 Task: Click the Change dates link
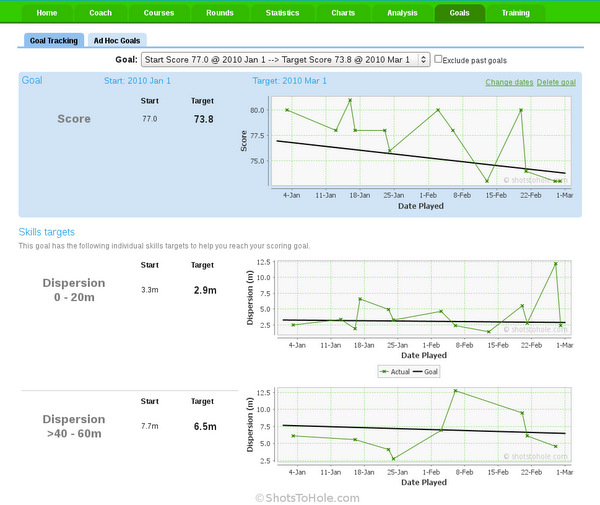coord(509,82)
